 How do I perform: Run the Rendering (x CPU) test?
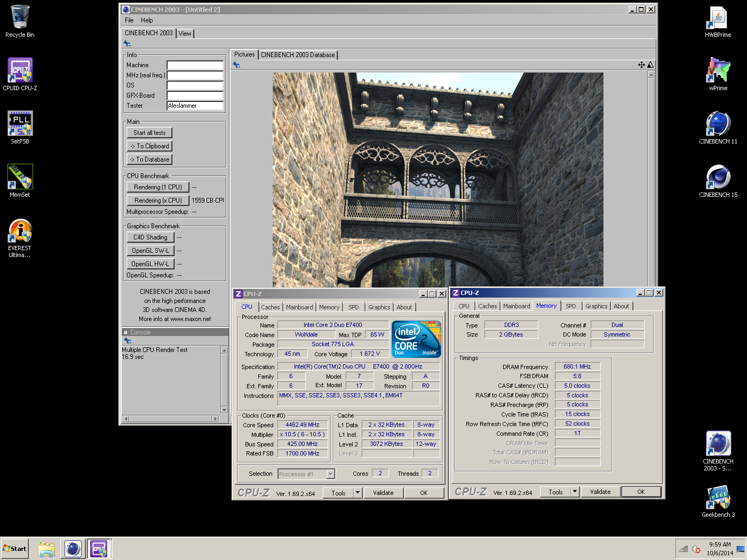tap(158, 201)
